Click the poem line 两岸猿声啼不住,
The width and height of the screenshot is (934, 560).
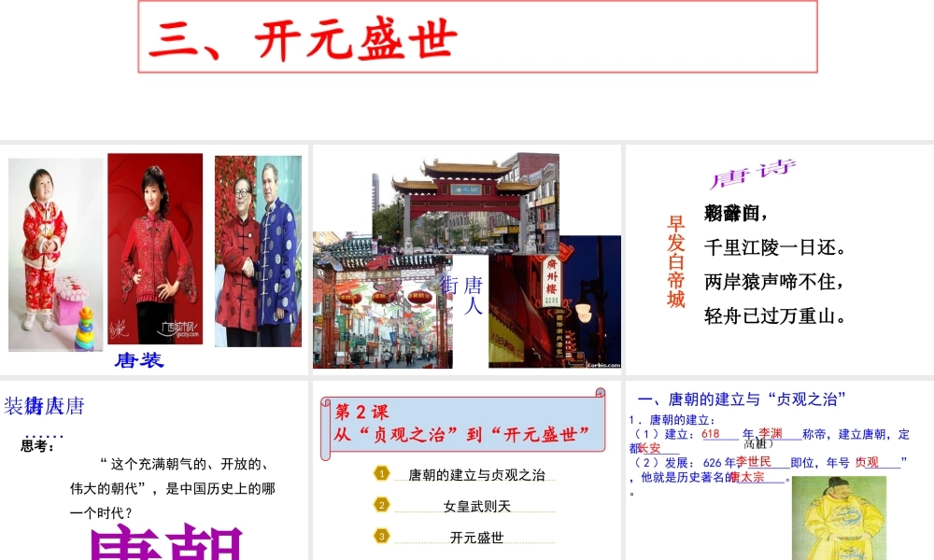coord(773,282)
